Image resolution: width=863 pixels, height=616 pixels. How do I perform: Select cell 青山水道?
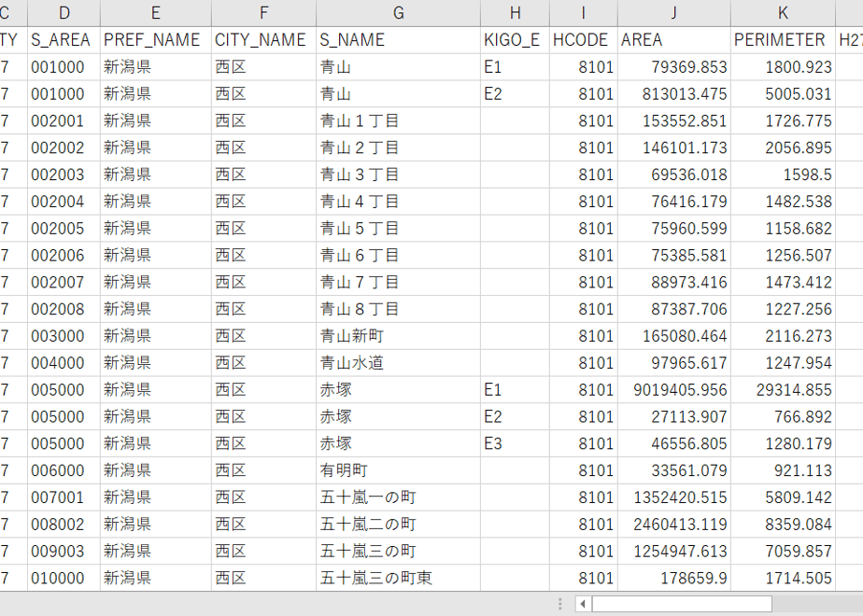[x=399, y=364]
